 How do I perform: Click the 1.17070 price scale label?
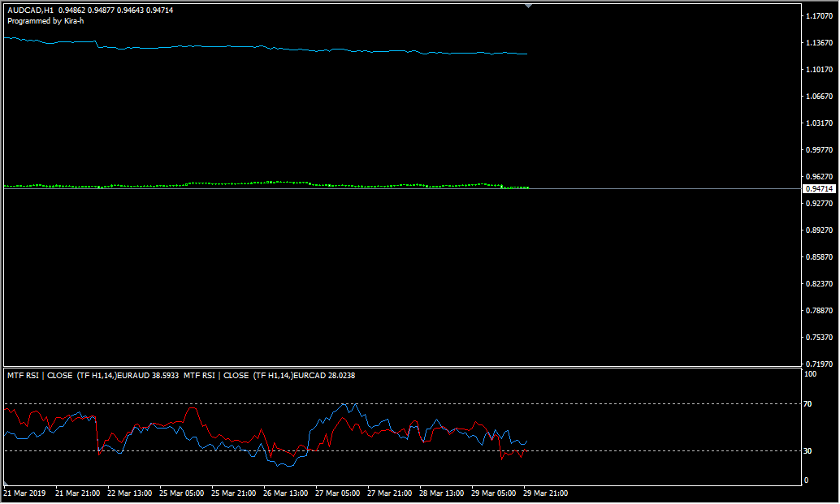point(819,16)
